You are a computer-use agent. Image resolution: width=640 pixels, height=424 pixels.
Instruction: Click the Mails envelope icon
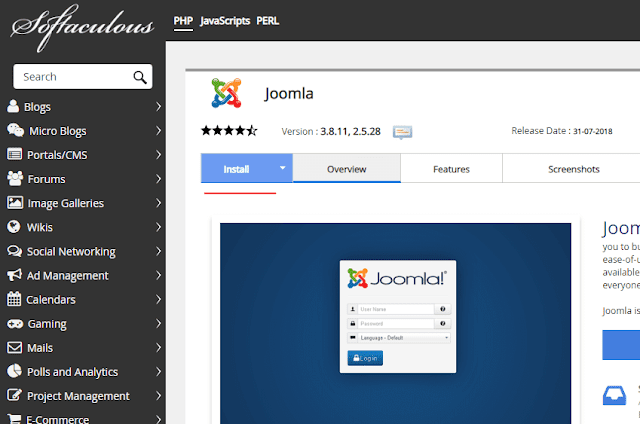15,347
